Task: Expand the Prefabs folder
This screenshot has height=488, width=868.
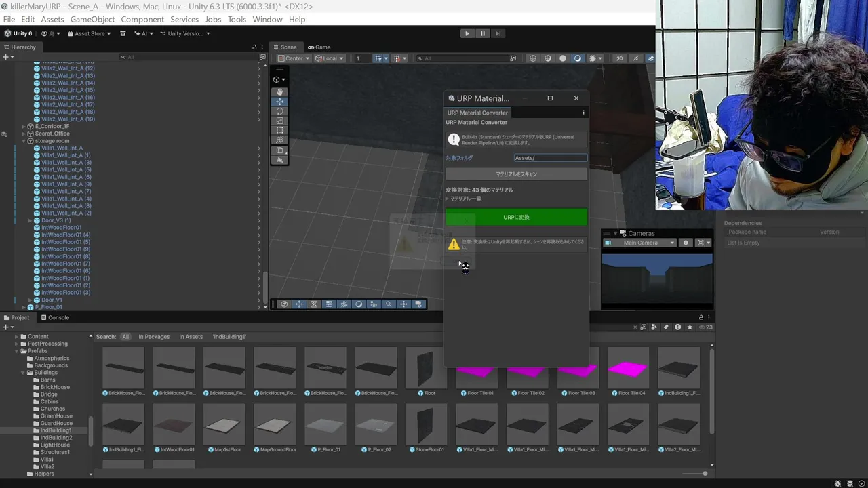Action: tap(17, 351)
